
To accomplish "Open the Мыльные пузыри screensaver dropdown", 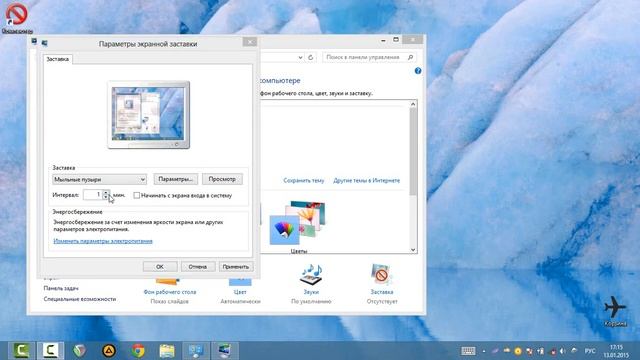I will coord(99,179).
